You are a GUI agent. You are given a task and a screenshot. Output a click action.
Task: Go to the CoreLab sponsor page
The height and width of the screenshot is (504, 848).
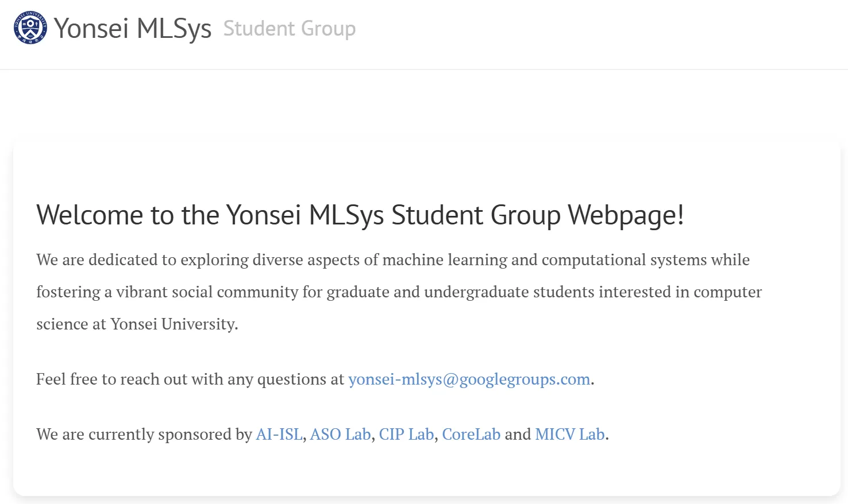(471, 435)
